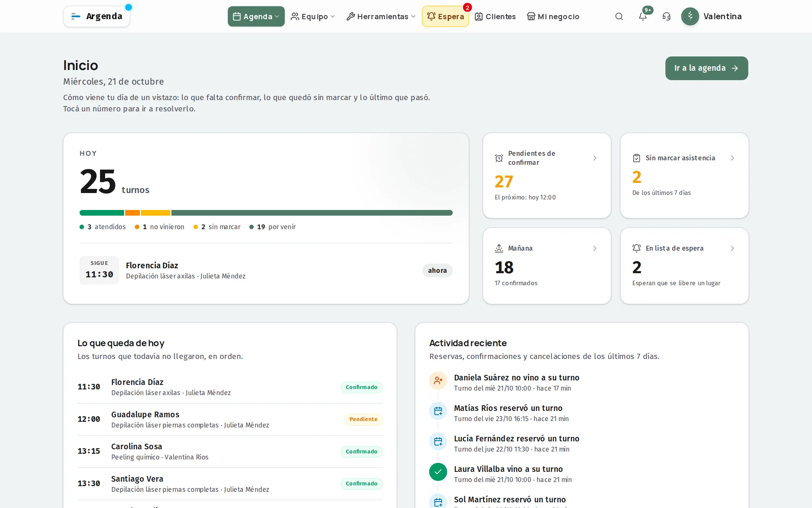Expand the Equipo dropdown menu
Image resolution: width=812 pixels, height=508 pixels.
[313, 17]
